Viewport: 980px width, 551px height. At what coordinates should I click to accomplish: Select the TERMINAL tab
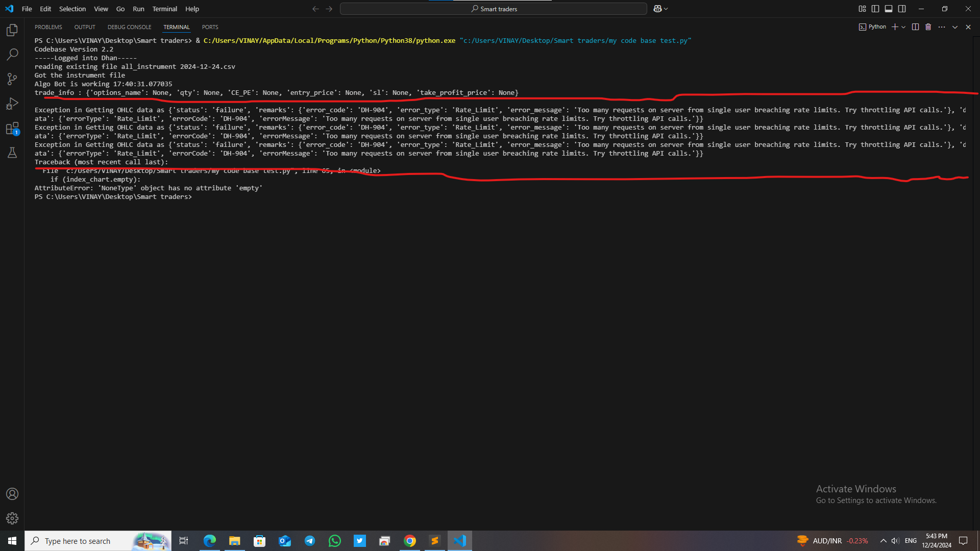click(177, 27)
